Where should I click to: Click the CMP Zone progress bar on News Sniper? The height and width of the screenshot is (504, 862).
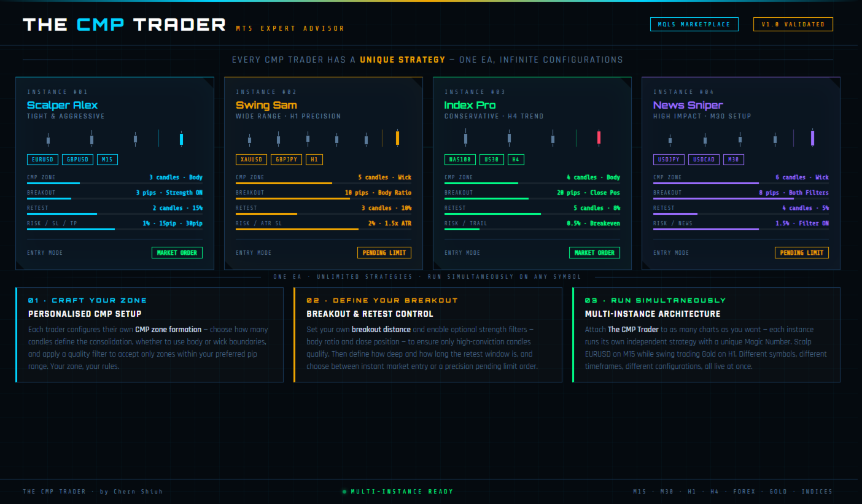coord(741,183)
